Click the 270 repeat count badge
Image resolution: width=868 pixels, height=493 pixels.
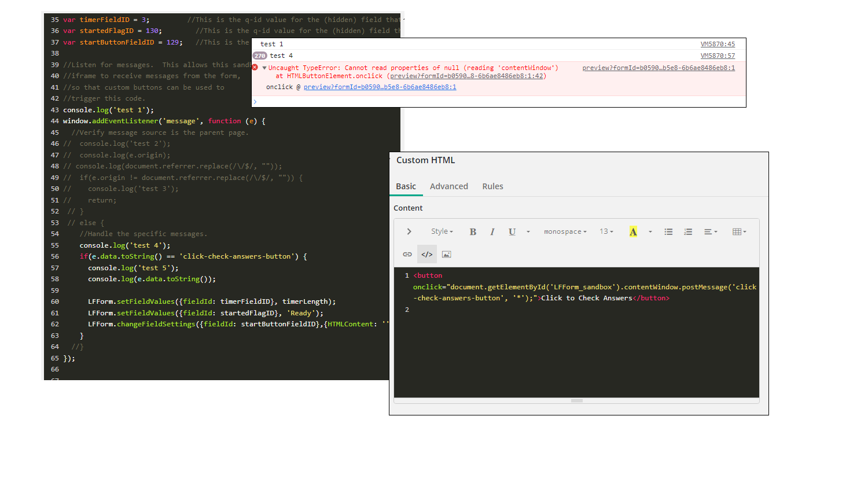[x=260, y=56]
